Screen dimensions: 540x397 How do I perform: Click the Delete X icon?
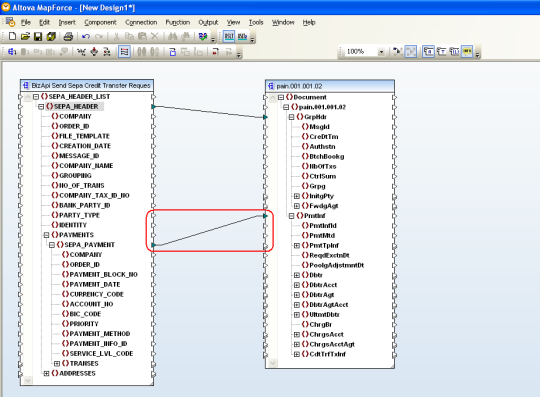[155, 36]
